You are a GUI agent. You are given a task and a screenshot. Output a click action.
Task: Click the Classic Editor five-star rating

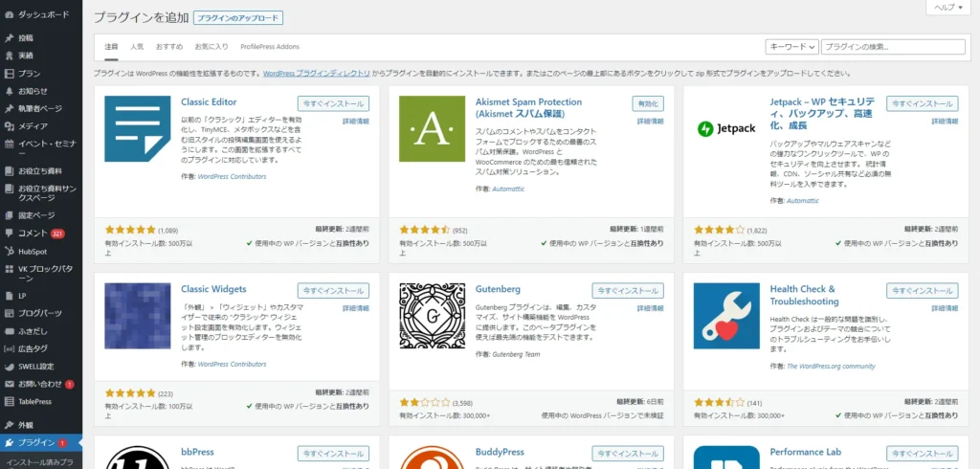130,230
